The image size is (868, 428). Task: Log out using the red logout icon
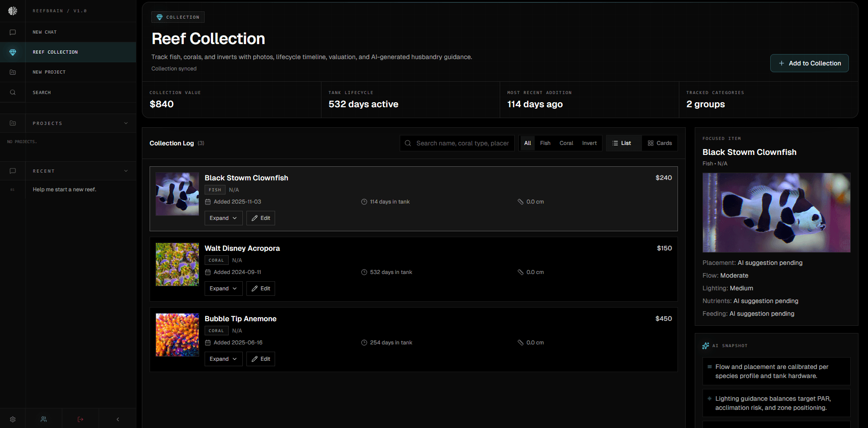click(x=80, y=419)
